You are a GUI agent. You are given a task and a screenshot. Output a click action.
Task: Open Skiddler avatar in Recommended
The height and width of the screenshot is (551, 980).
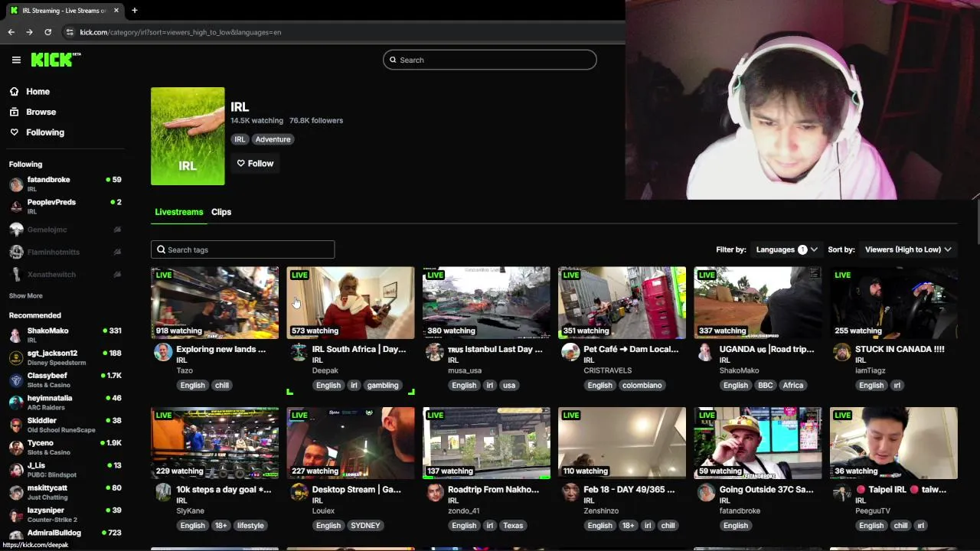point(16,425)
